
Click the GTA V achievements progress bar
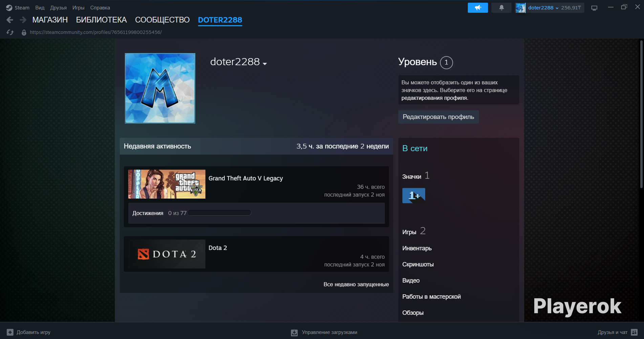tap(219, 213)
